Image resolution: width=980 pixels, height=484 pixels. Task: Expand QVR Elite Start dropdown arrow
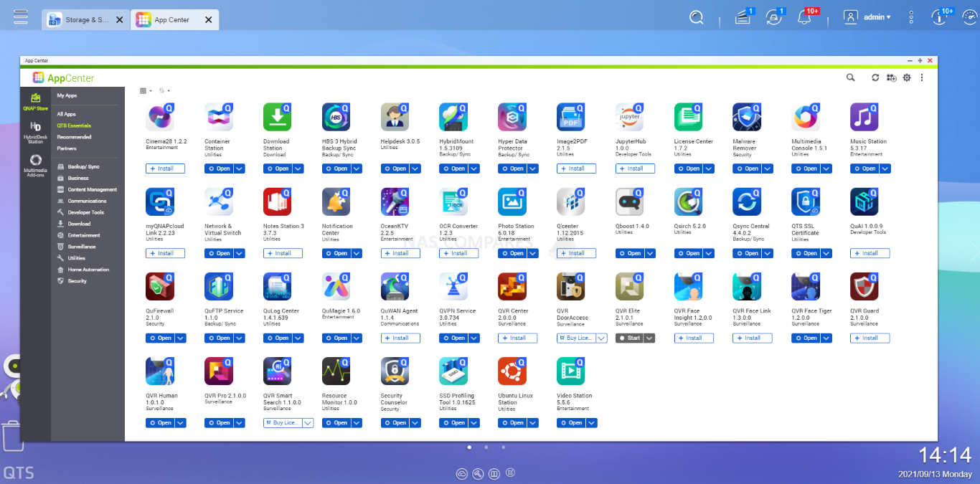[649, 338]
